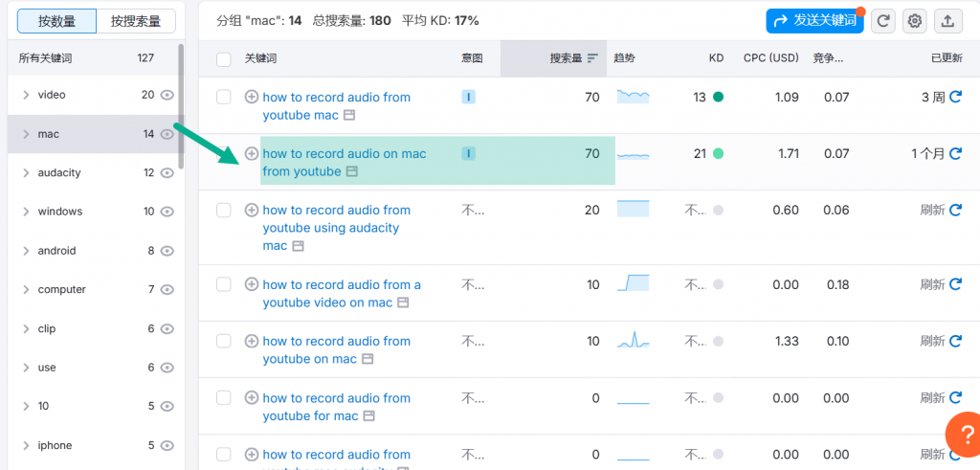The height and width of the screenshot is (470, 980).
Task: Sort by KD column header
Action: [x=716, y=58]
